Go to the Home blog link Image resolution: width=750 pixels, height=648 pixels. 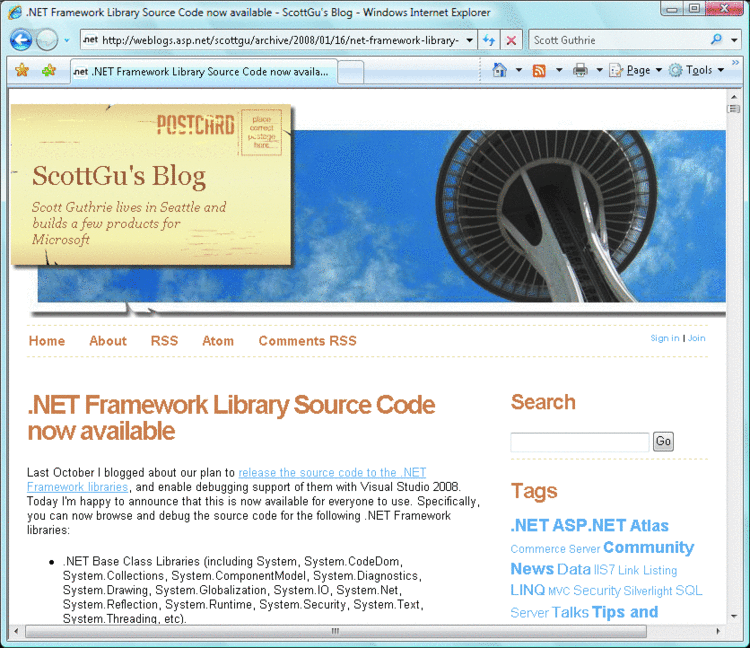click(x=47, y=341)
